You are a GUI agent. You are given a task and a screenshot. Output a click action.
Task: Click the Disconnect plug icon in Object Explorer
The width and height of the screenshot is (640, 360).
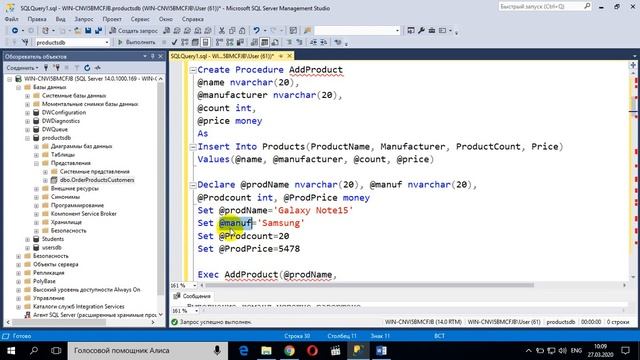[56, 68]
